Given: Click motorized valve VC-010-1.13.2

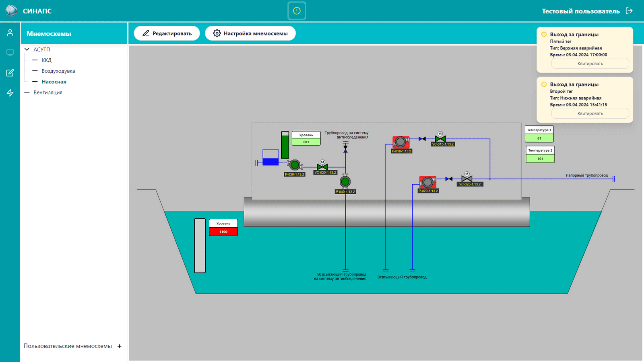Looking at the screenshot, I should [x=440, y=138].
